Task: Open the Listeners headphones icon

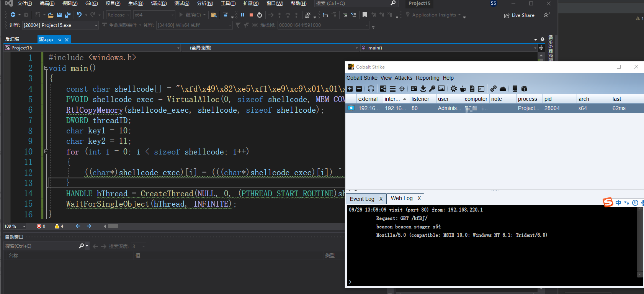Action: [x=371, y=89]
